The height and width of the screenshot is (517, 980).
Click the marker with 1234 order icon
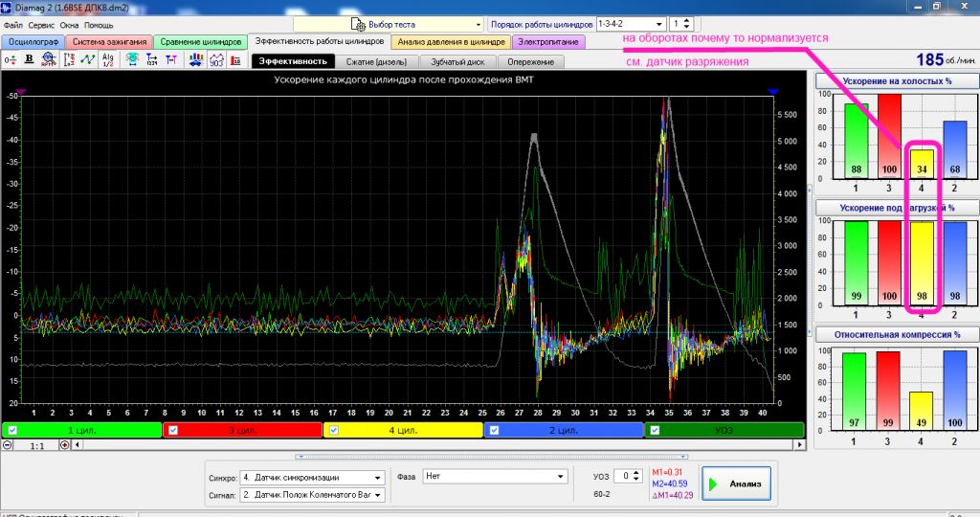click(x=152, y=60)
